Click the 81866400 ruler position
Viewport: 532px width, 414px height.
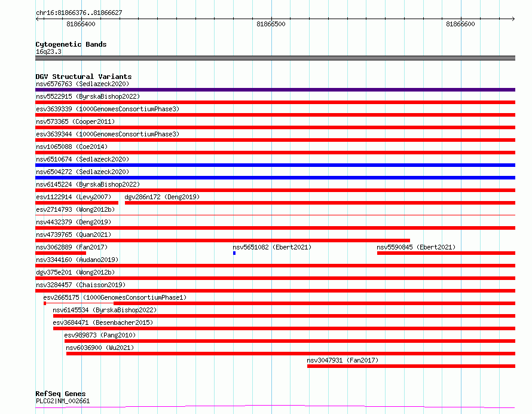point(81,24)
